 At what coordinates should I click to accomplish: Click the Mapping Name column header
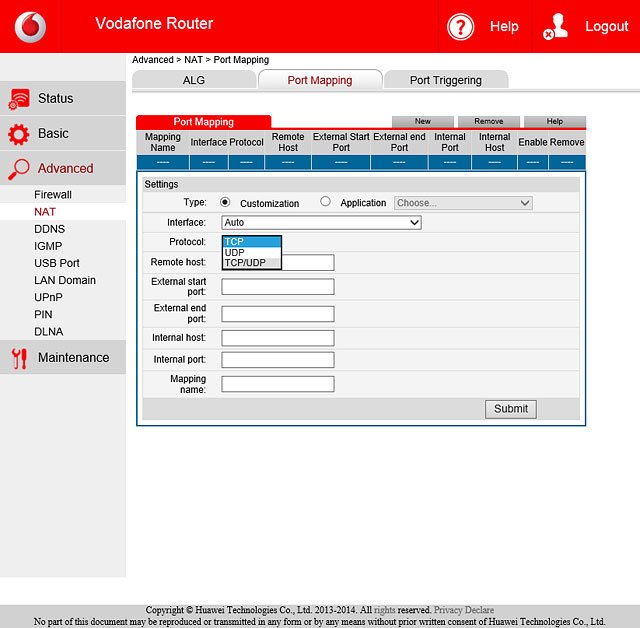tap(162, 142)
